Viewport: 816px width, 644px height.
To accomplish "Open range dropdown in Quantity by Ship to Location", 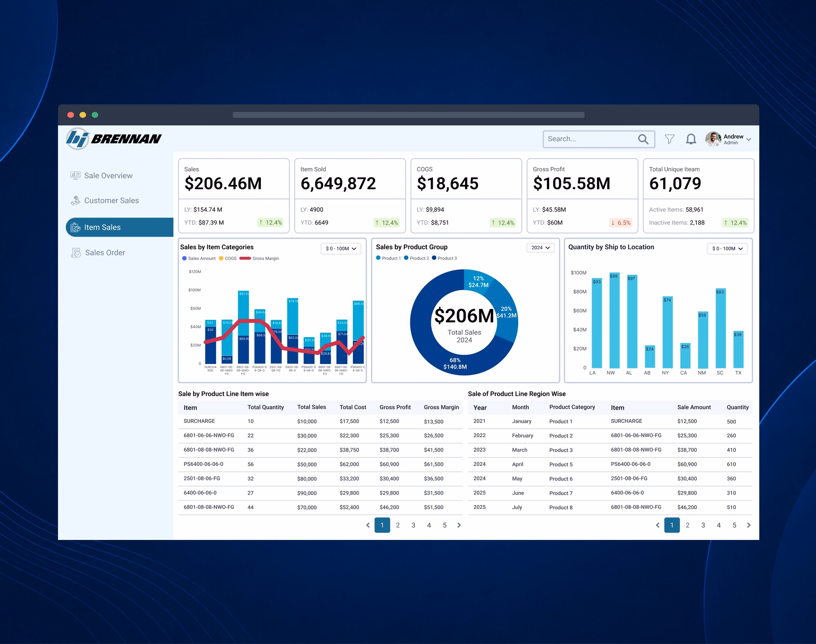I will 727,249.
